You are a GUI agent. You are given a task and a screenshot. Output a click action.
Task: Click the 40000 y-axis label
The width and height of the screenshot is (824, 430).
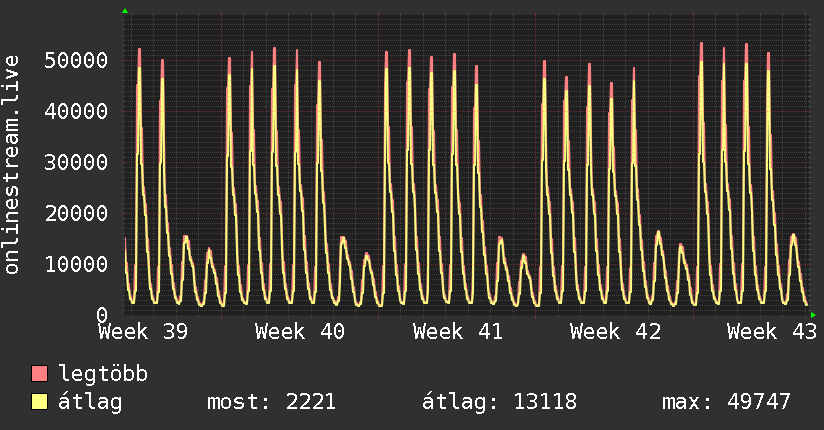[76, 111]
